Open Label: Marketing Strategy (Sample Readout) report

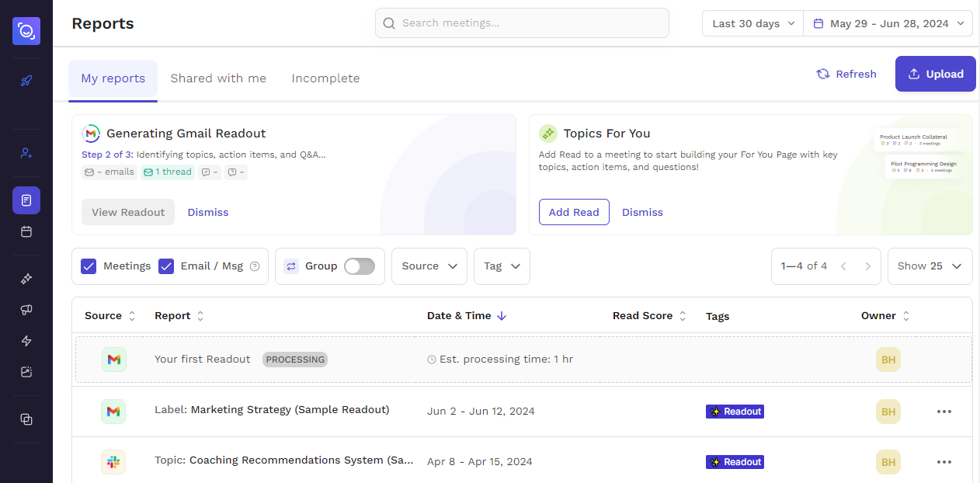[x=272, y=410]
